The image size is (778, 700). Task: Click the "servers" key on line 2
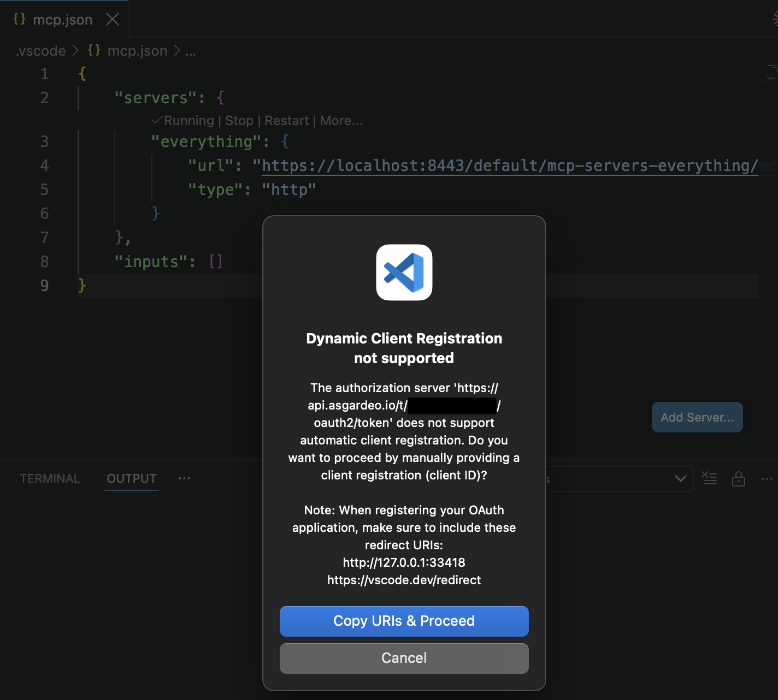155,98
